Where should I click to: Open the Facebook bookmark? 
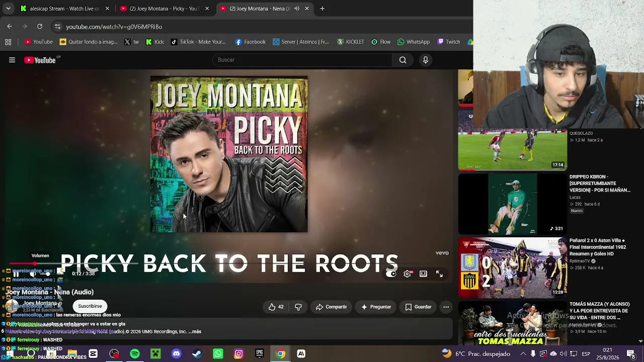(251, 42)
